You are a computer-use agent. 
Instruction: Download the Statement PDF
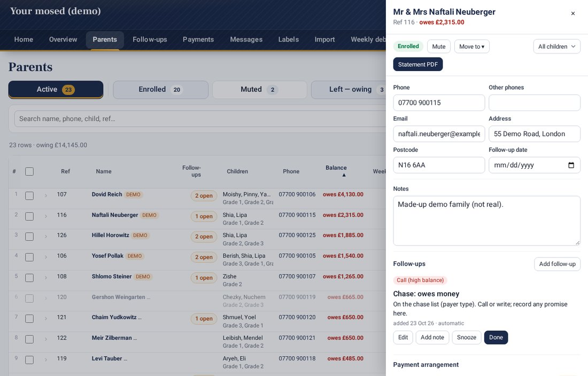418,65
